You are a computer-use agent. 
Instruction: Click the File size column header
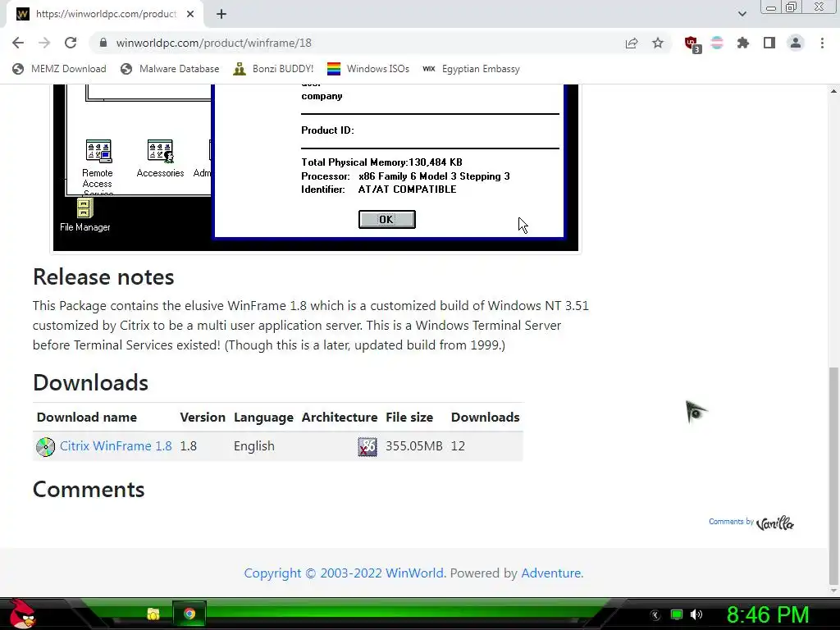[409, 418]
